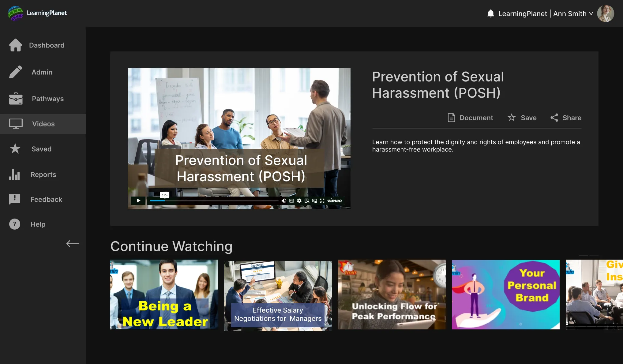Enter fullscreen on the video player
This screenshot has height=364, width=623.
[x=322, y=201]
